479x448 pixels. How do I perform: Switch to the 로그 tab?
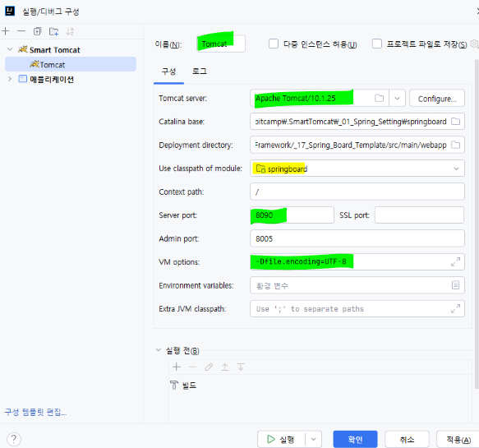pos(199,72)
